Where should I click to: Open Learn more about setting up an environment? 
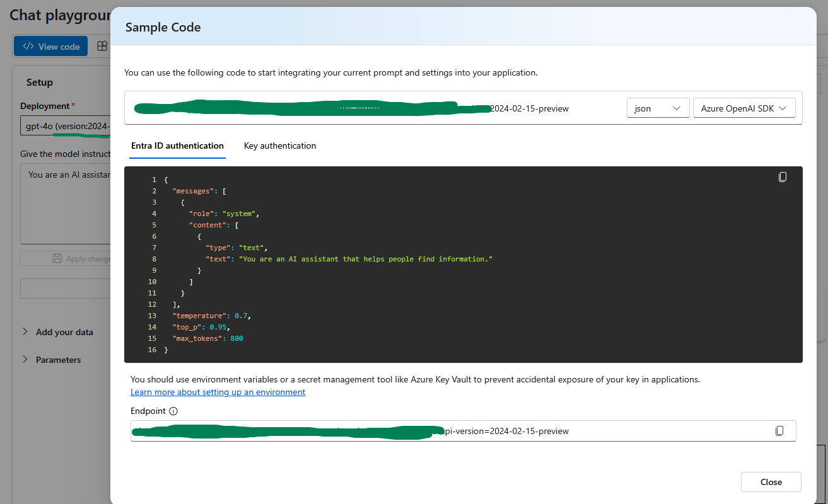218,392
